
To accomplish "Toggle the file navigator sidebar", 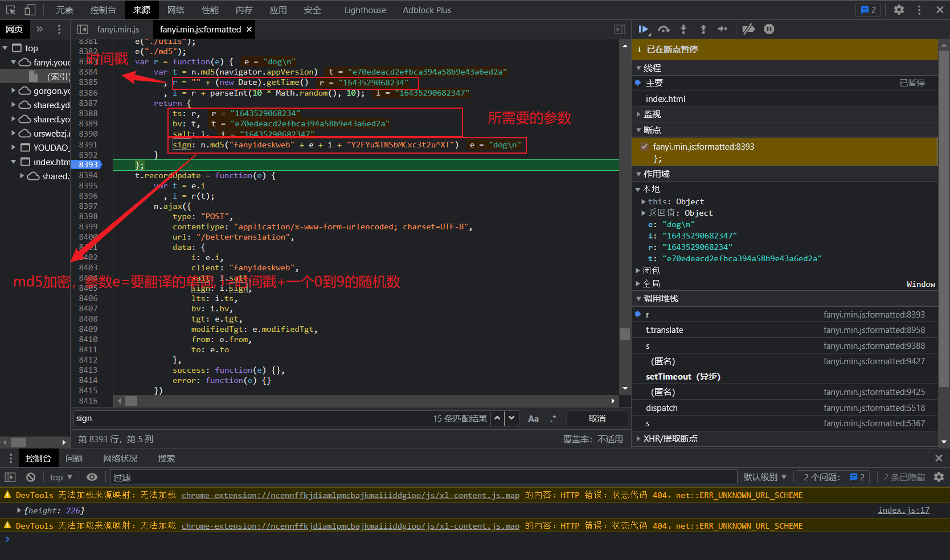I will point(83,29).
